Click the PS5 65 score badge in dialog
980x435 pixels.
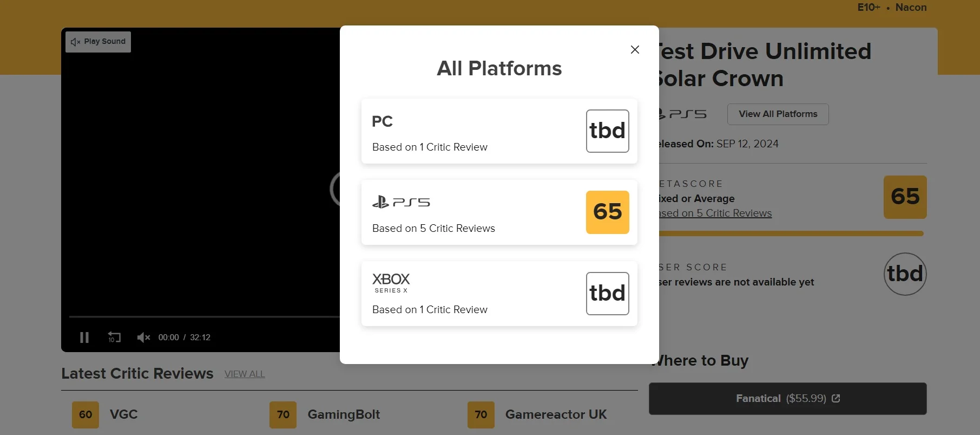click(607, 212)
